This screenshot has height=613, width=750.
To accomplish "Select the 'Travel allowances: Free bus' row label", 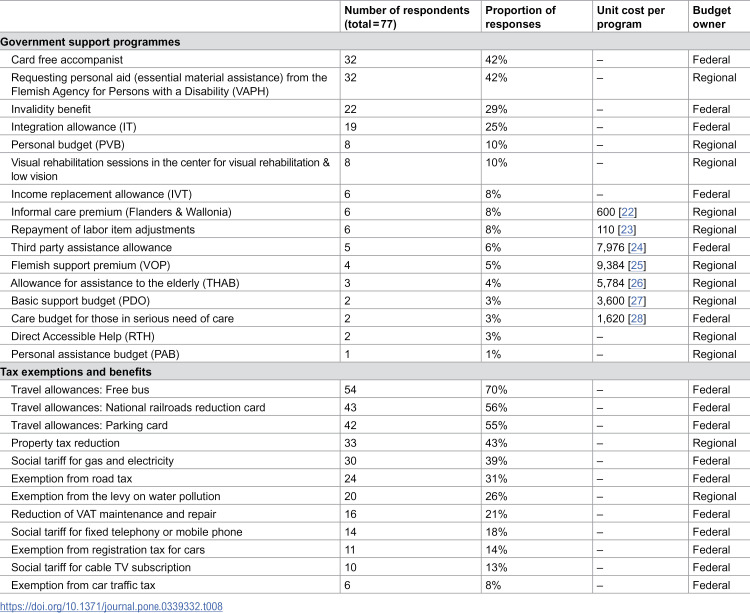I will coord(80,390).
